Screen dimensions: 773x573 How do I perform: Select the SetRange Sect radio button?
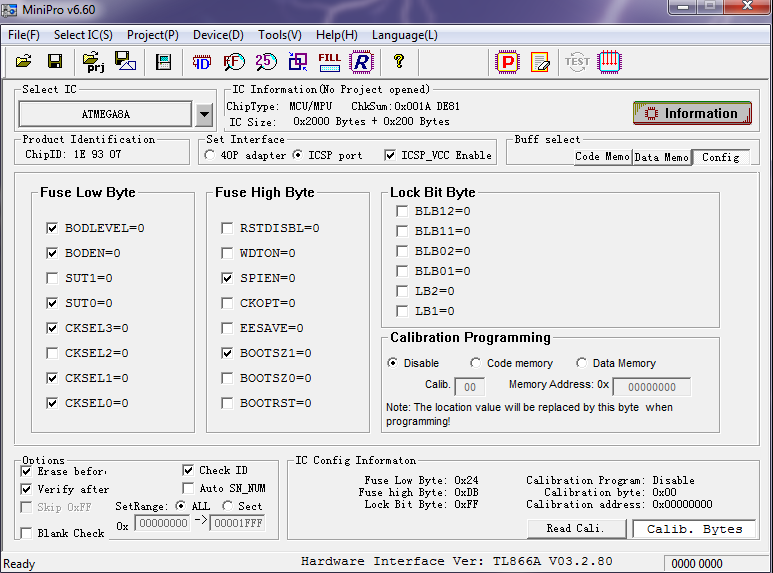(227, 506)
